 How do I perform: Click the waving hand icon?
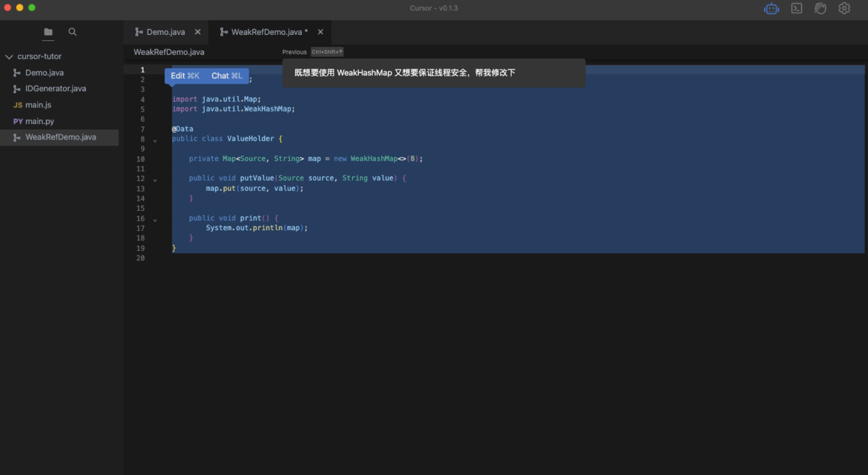(821, 8)
